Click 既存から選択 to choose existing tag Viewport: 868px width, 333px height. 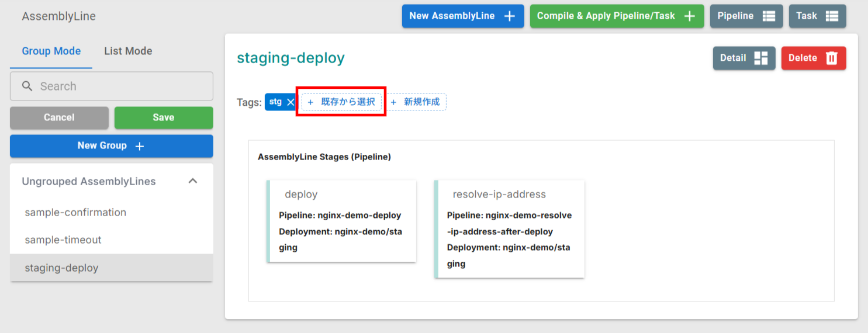pyautogui.click(x=342, y=102)
